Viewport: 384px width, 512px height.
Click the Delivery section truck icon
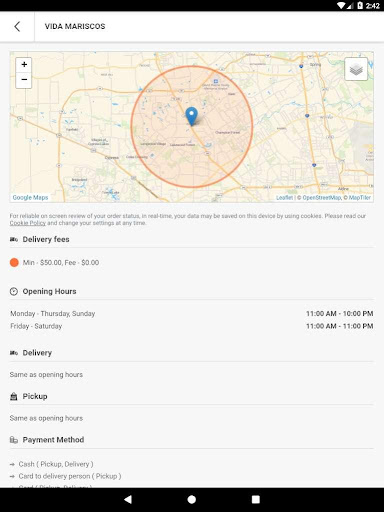(14, 353)
